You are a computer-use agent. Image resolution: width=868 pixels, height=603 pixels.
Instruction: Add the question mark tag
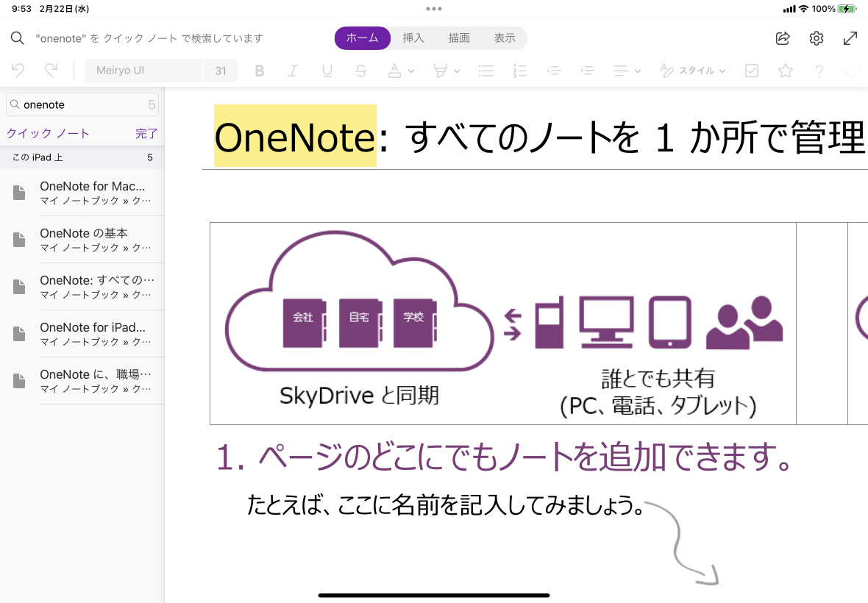click(x=819, y=71)
